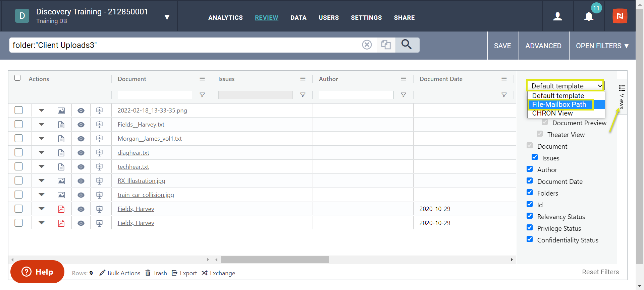The height and width of the screenshot is (290, 644).
Task: Expand the OPEN FILTERS dropdown
Action: [x=602, y=46]
